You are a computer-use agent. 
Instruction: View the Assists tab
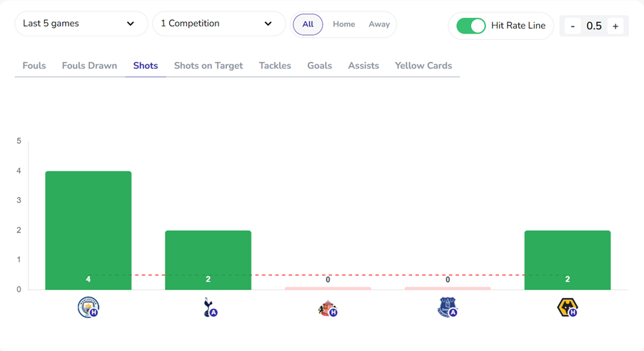click(363, 66)
